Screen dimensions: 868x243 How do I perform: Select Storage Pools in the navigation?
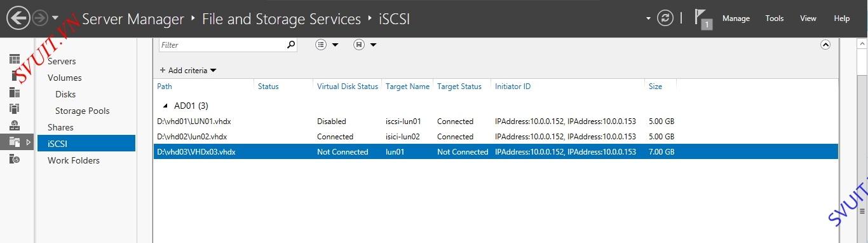83,111
